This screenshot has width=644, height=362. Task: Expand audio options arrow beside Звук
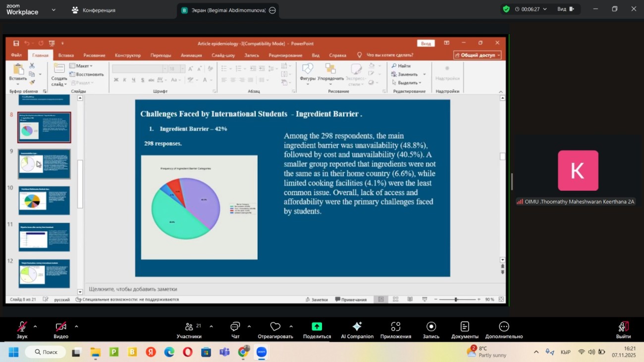click(x=35, y=326)
